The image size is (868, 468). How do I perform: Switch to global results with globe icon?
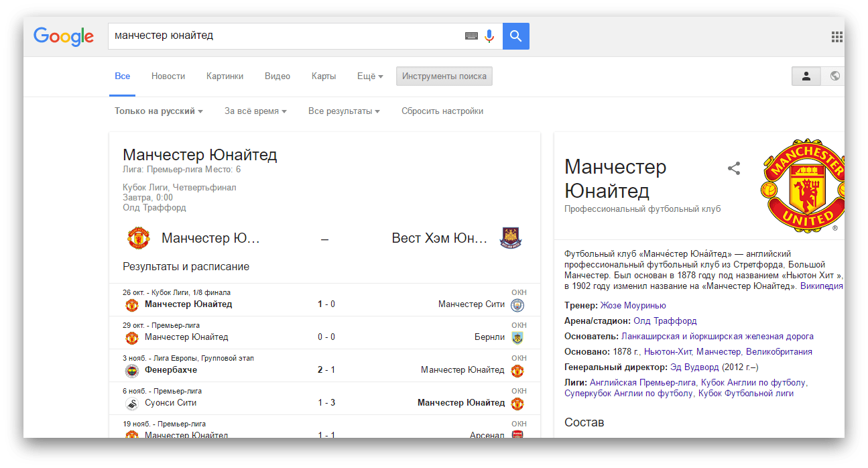tap(834, 76)
